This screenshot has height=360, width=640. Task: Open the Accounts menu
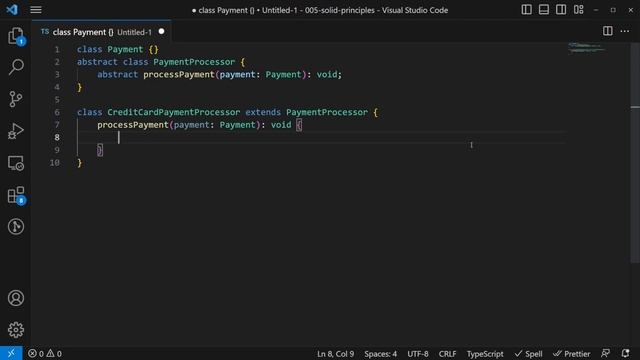point(16,298)
